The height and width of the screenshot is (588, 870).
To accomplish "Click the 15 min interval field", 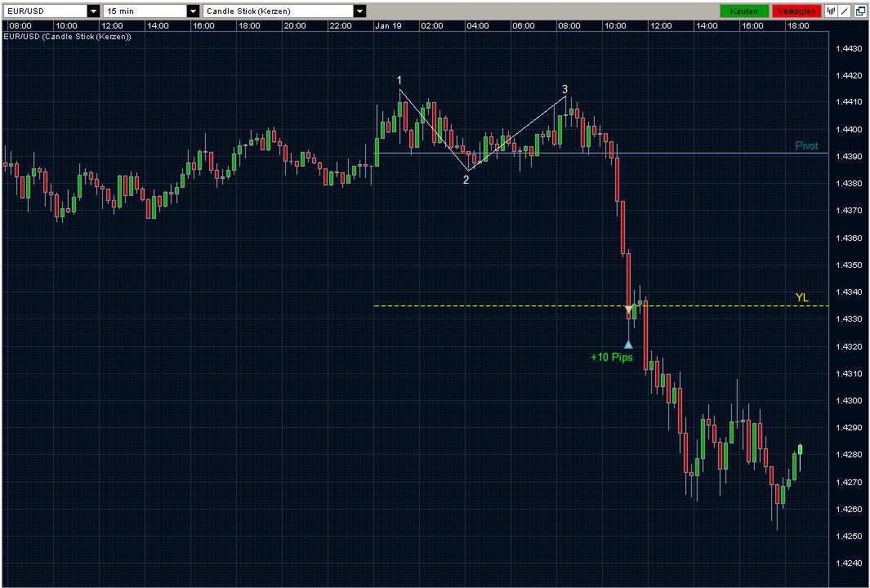I will coord(145,11).
